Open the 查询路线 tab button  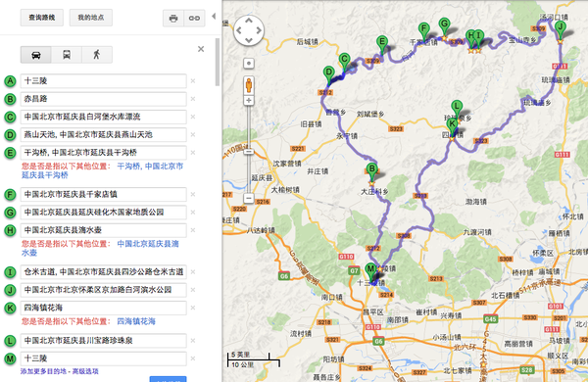(42, 18)
